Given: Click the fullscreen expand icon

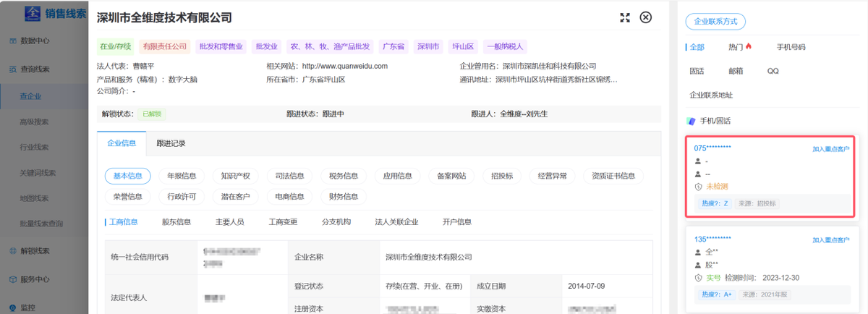Looking at the screenshot, I should pyautogui.click(x=625, y=17).
